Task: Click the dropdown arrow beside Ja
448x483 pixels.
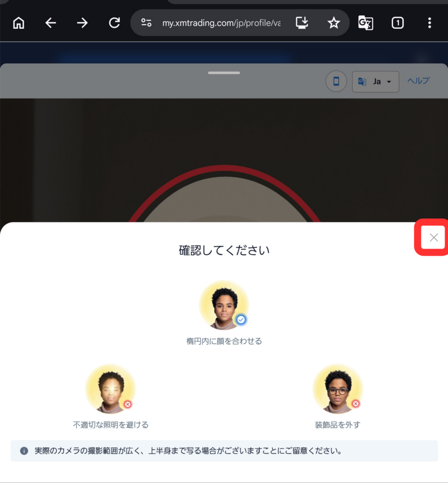Action: coord(389,82)
